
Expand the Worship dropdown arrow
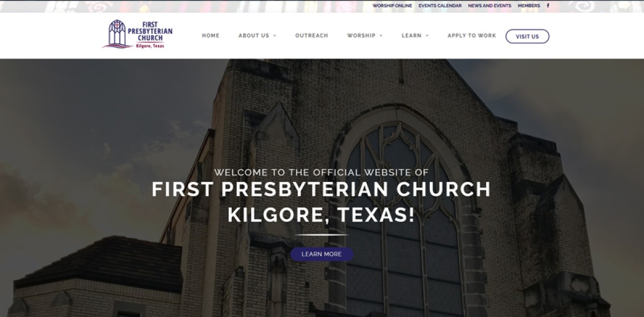381,36
